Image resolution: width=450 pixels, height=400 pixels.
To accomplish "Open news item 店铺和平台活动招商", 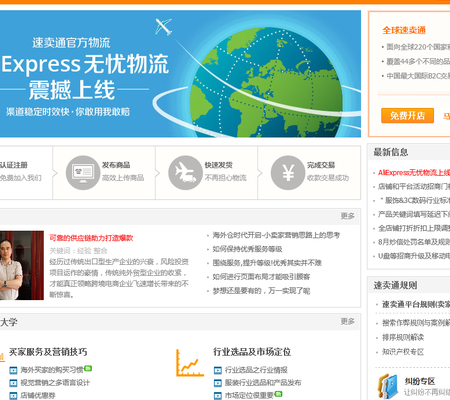I will tap(414, 187).
